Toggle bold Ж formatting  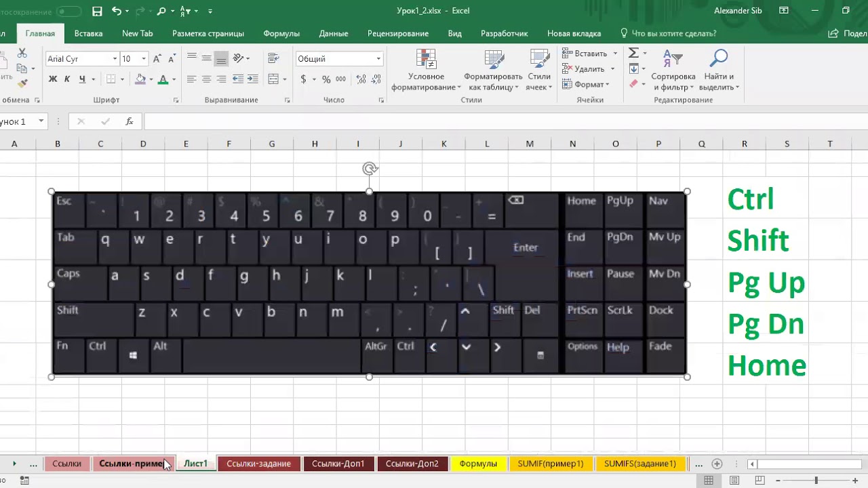[53, 79]
